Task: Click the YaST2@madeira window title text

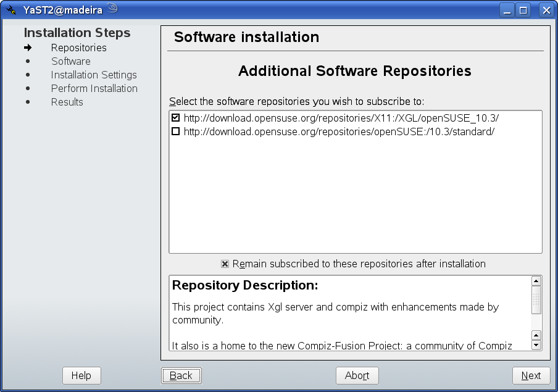Action: click(62, 10)
